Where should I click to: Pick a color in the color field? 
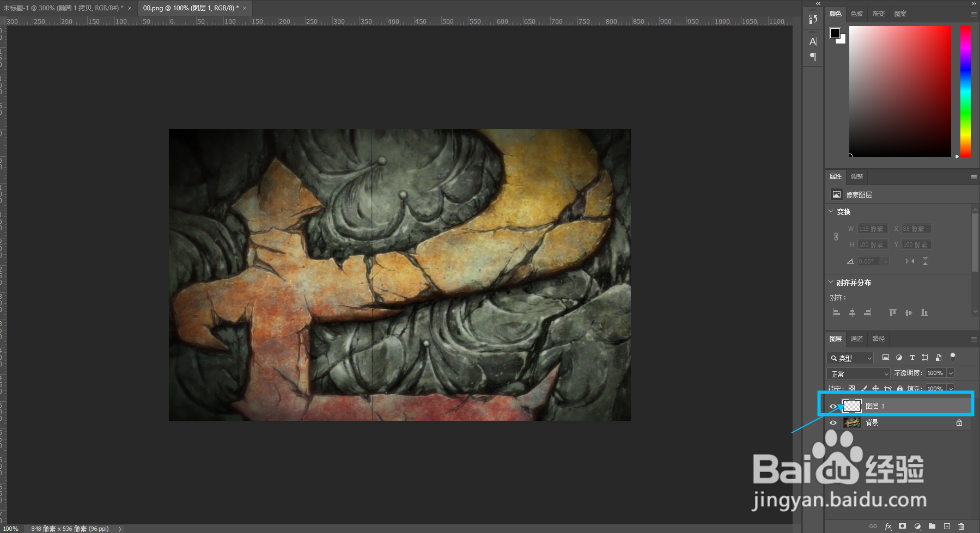[900, 91]
